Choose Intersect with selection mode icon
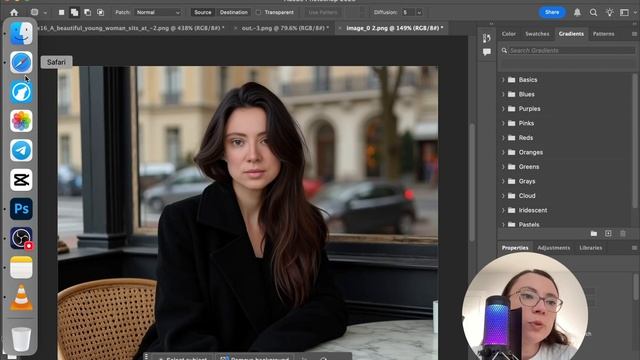Image resolution: width=640 pixels, height=360 pixels. 100,12
